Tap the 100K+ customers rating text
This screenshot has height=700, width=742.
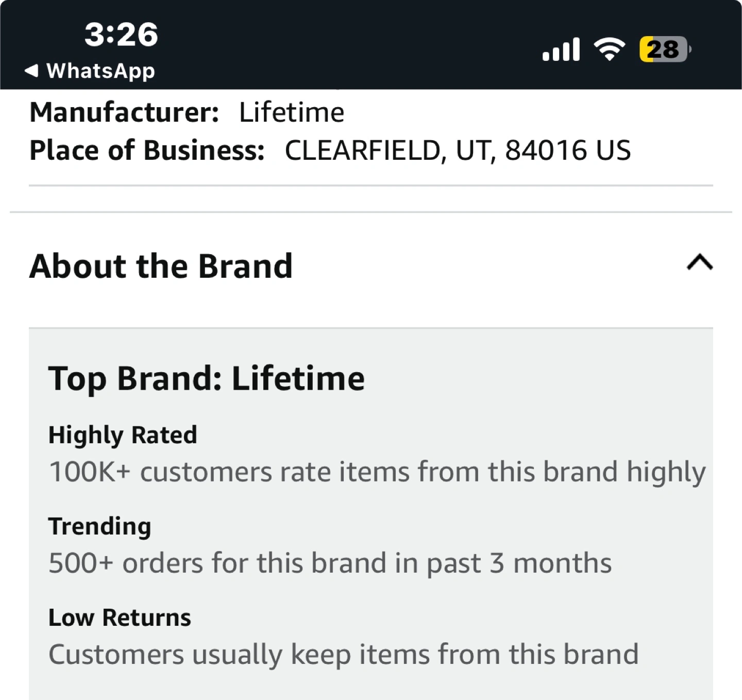coord(377,472)
